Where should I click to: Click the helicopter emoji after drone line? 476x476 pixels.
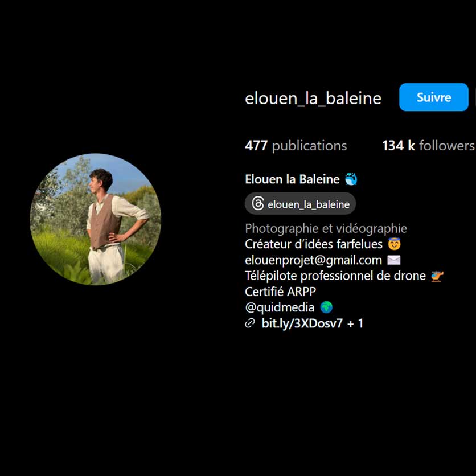pyautogui.click(x=437, y=276)
